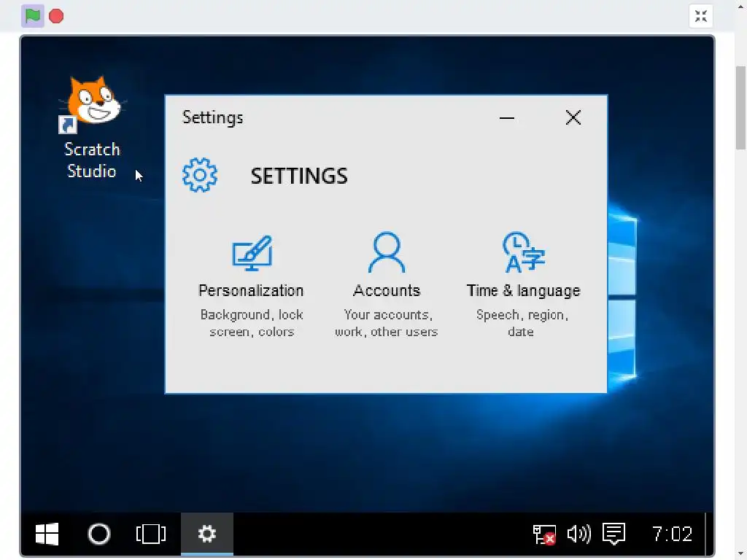Click the 'Speech, region, date' description
This screenshot has height=560, width=747.
[522, 323]
